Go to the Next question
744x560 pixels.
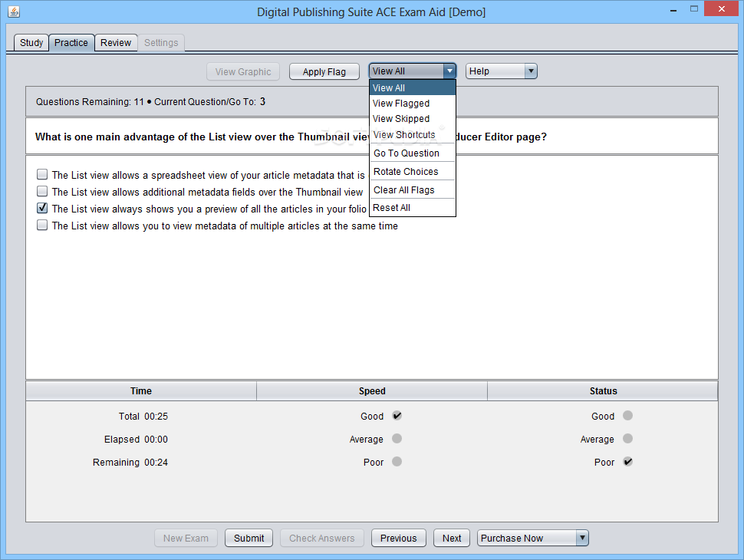tap(452, 539)
